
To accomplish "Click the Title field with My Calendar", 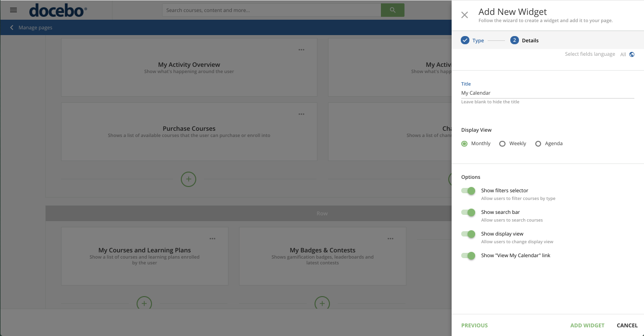I will [x=548, y=93].
